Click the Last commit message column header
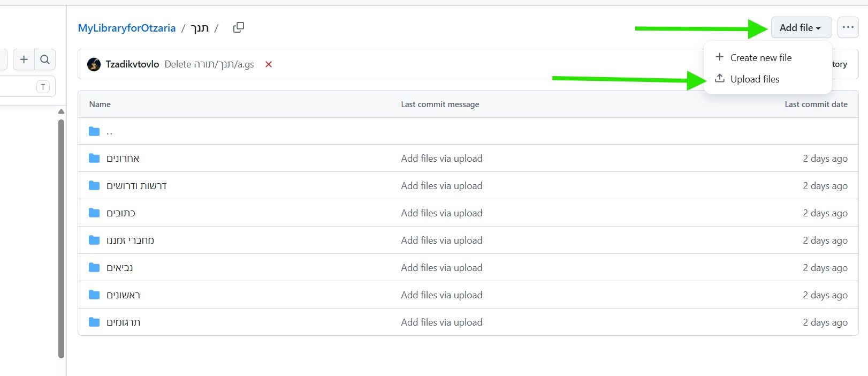The height and width of the screenshot is (376, 868). click(440, 104)
